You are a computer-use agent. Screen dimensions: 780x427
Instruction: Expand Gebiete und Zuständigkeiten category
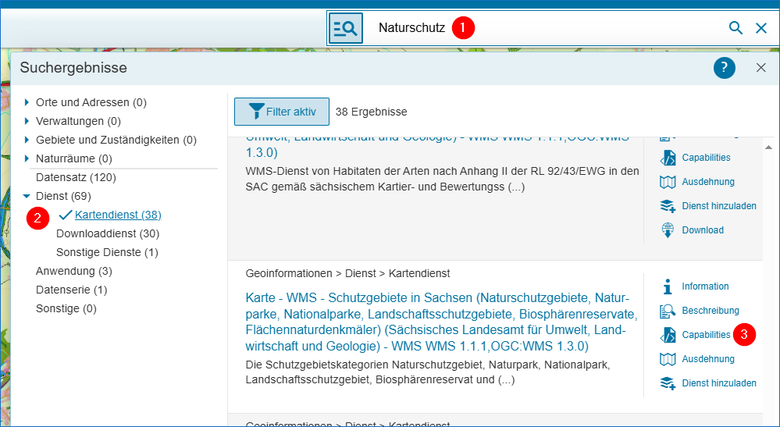tap(26, 140)
